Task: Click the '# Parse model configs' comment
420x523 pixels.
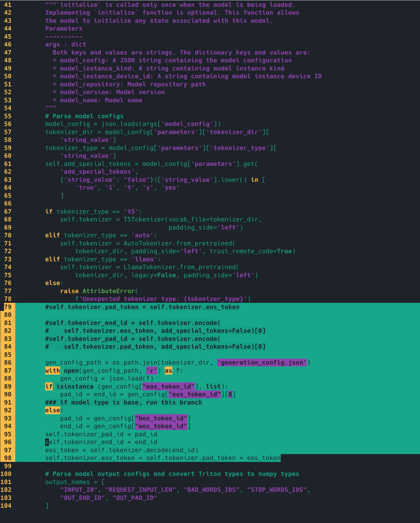Action: (x=84, y=116)
